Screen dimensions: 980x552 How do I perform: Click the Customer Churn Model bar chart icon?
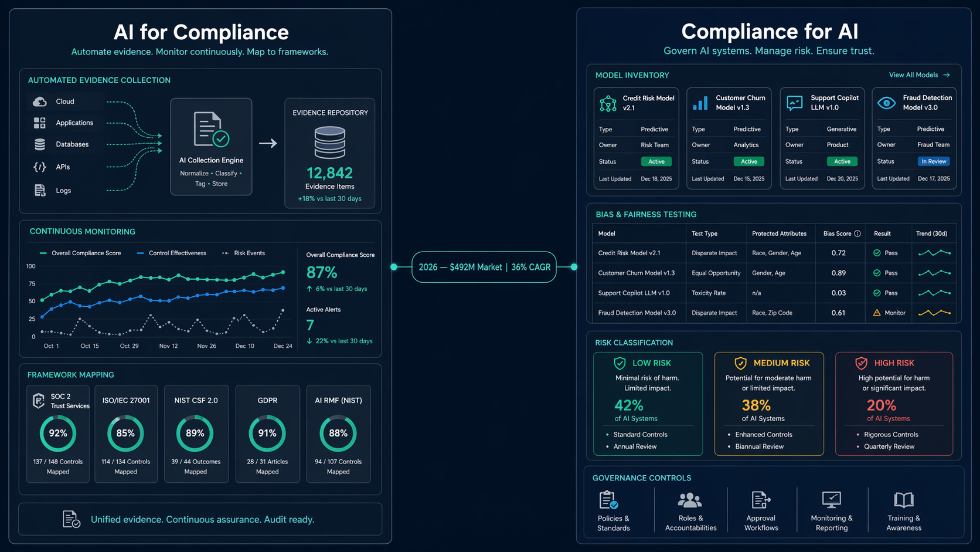700,103
